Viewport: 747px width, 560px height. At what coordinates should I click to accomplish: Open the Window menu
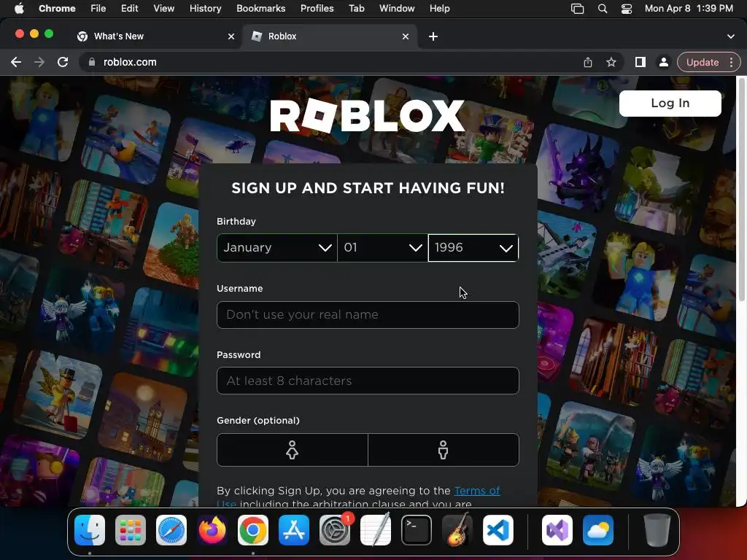click(x=397, y=9)
